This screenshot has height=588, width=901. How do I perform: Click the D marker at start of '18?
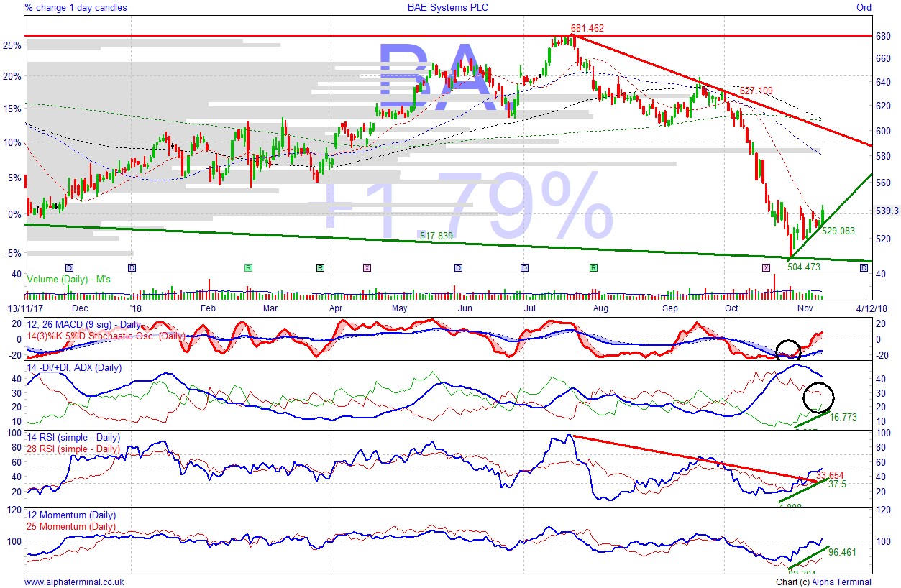[132, 267]
